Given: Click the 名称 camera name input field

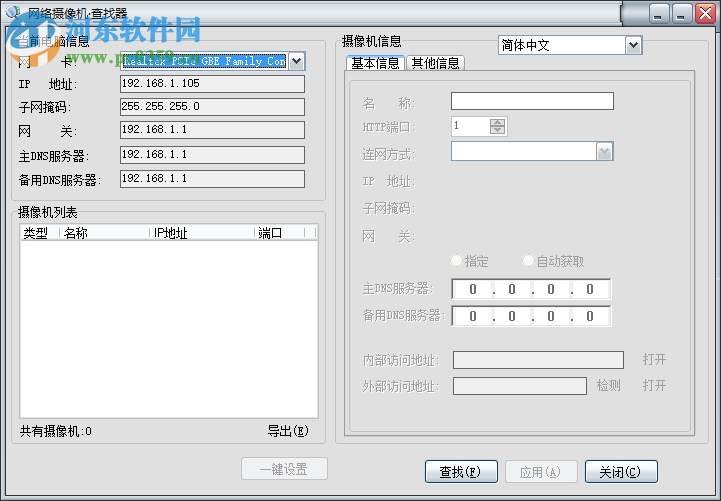Looking at the screenshot, I should [532, 101].
